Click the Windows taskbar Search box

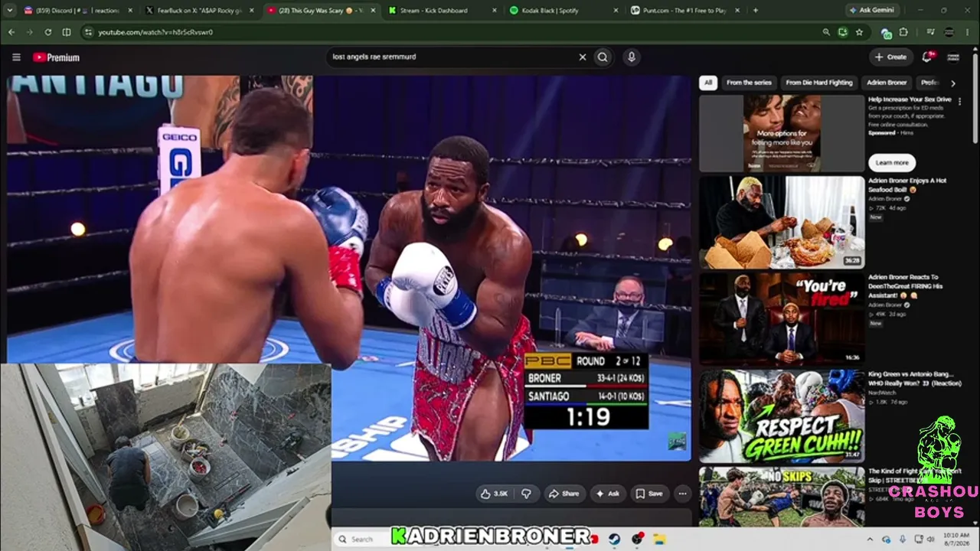[361, 539]
